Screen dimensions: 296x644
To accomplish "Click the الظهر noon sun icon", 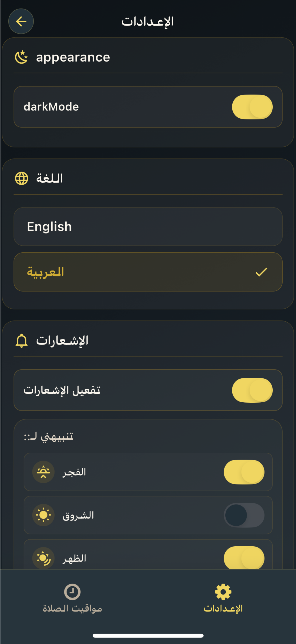I will [x=44, y=558].
